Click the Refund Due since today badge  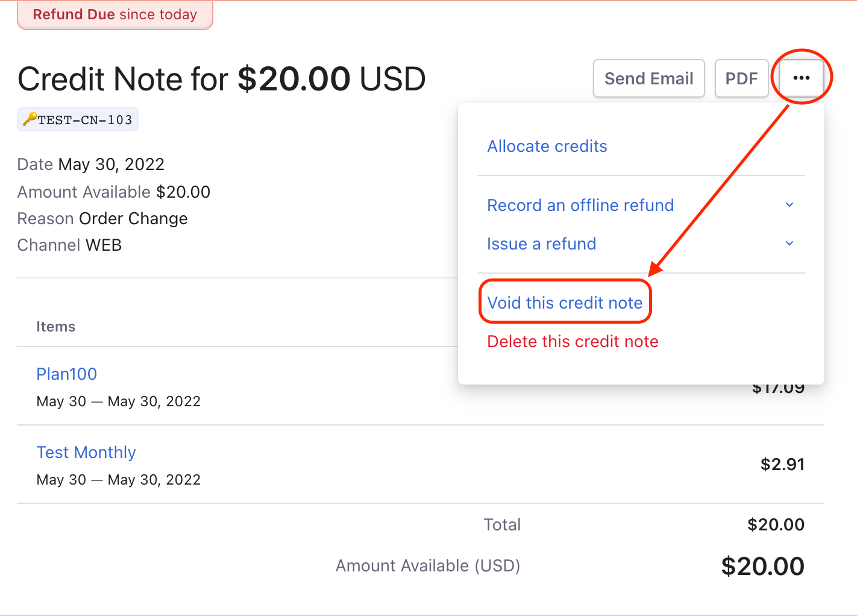coord(115,14)
